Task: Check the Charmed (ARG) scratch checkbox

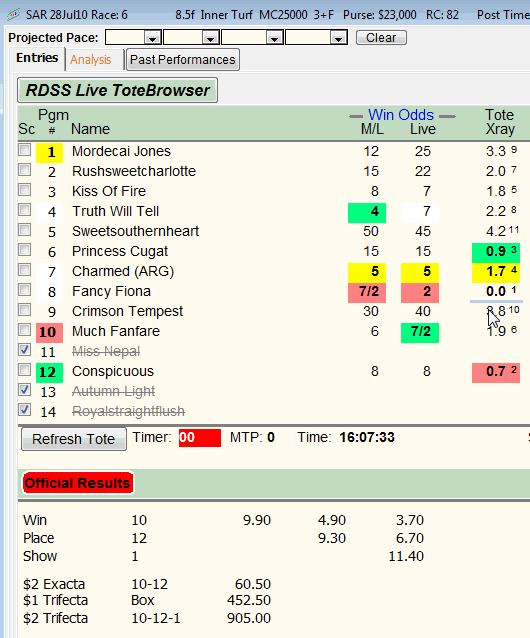Action: (x=24, y=269)
